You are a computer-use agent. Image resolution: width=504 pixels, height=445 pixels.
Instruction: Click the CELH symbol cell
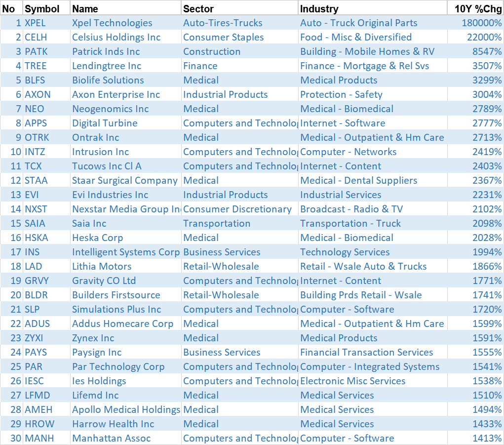[46, 38]
